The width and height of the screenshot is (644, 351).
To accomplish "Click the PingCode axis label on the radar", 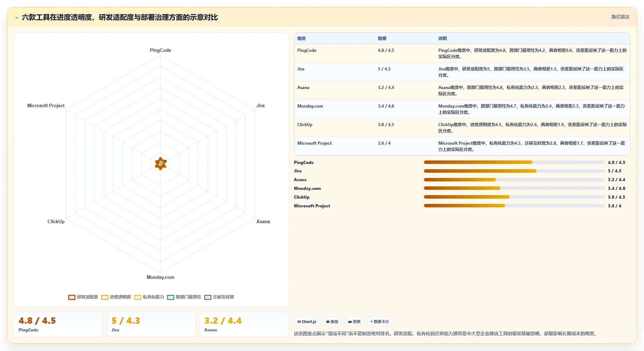I will 160,50.
